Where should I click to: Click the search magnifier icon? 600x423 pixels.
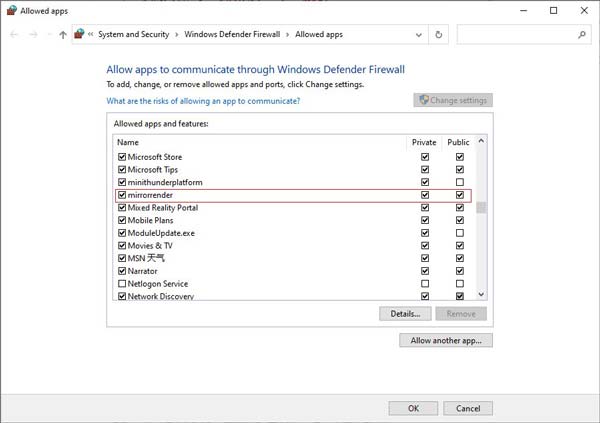pos(582,34)
